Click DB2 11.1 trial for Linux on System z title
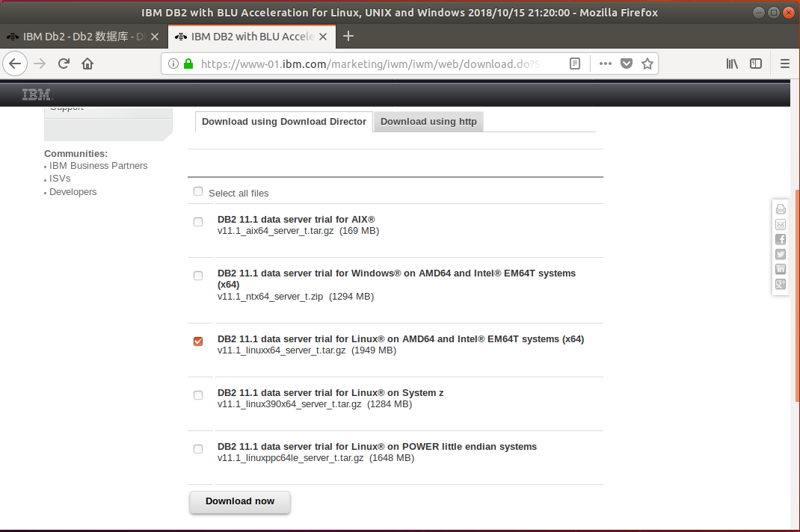The width and height of the screenshot is (800, 532). tap(330, 393)
